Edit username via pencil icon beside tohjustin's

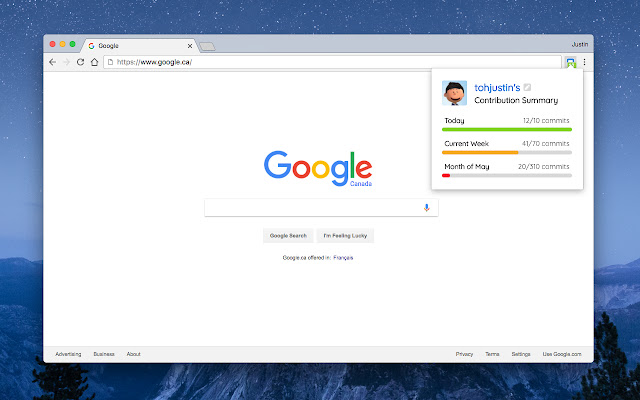[527, 87]
